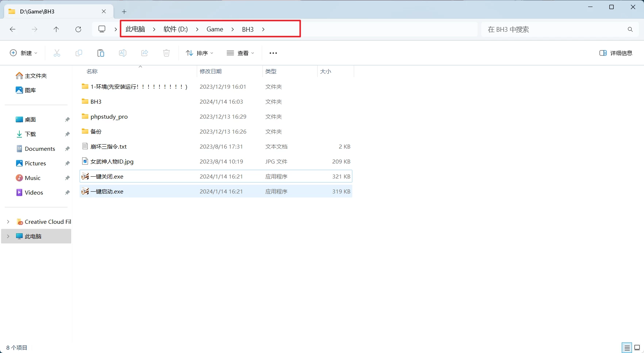Open the 排序 sort dropdown
This screenshot has width=644, height=353.
click(199, 53)
